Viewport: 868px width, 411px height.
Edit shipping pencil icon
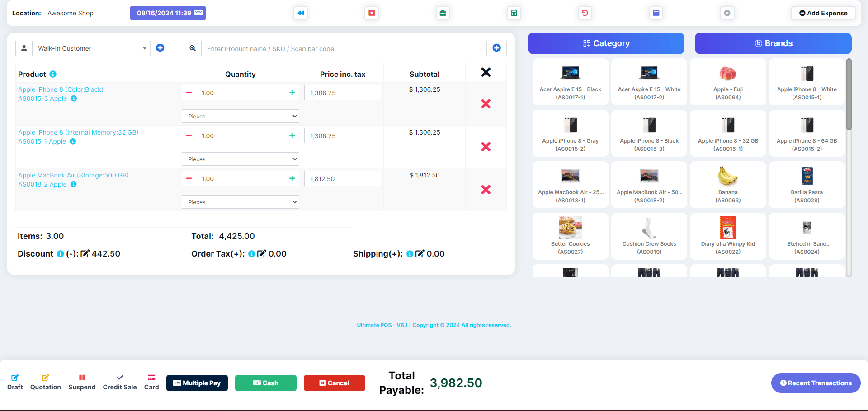click(x=420, y=254)
